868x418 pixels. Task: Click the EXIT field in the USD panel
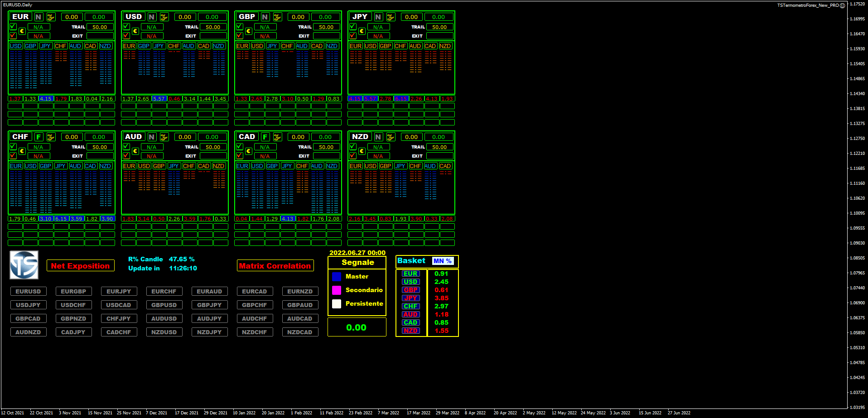213,36
